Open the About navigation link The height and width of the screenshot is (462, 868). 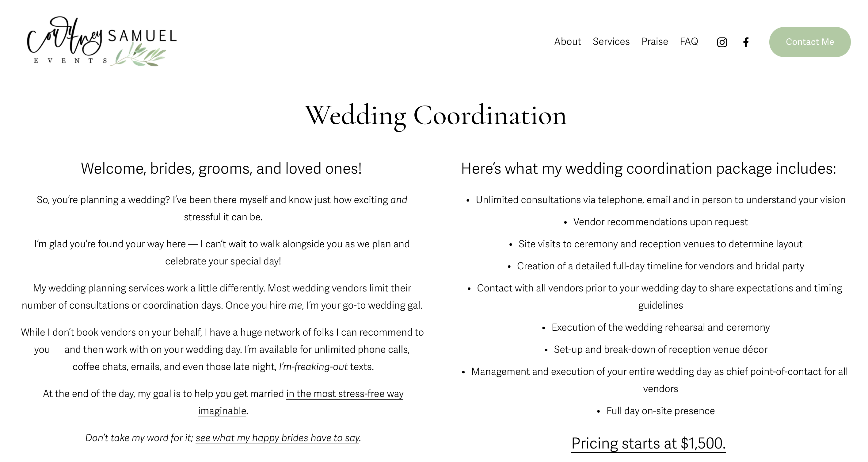pos(567,41)
